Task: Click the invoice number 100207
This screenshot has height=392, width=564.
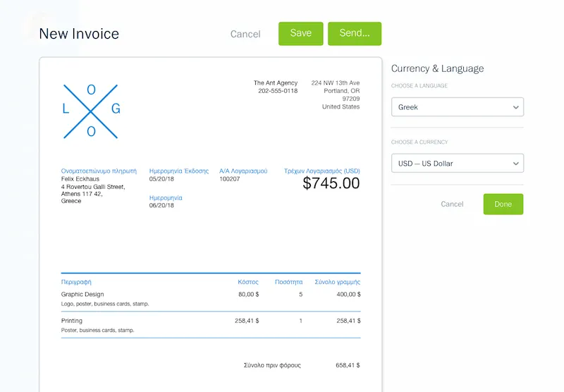Action: (x=230, y=179)
